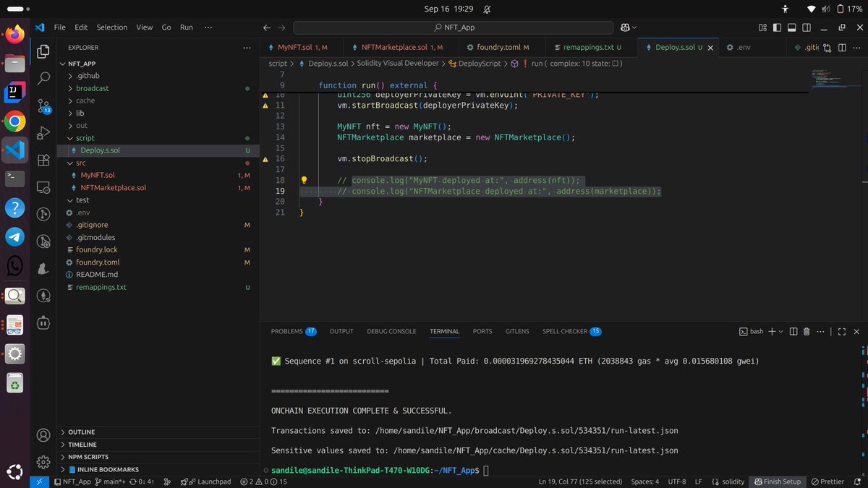Switch to the PROBLEMS panel tab
This screenshot has height=488, width=868.
click(x=293, y=331)
